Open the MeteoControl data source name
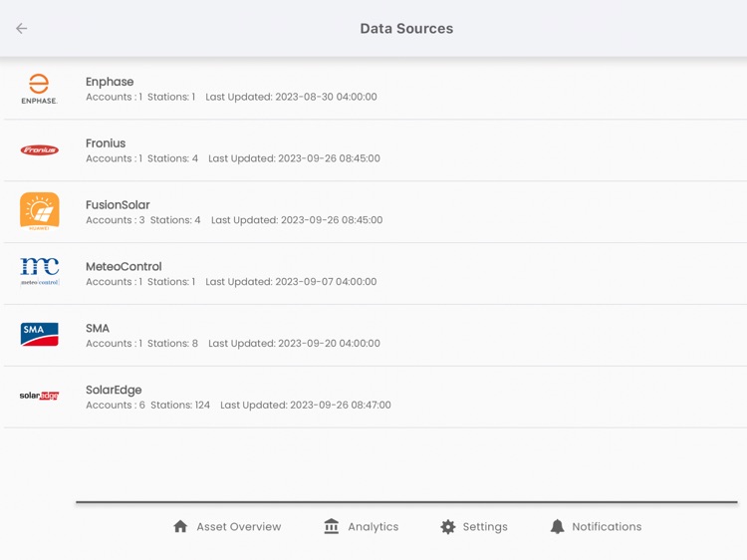 point(124,266)
